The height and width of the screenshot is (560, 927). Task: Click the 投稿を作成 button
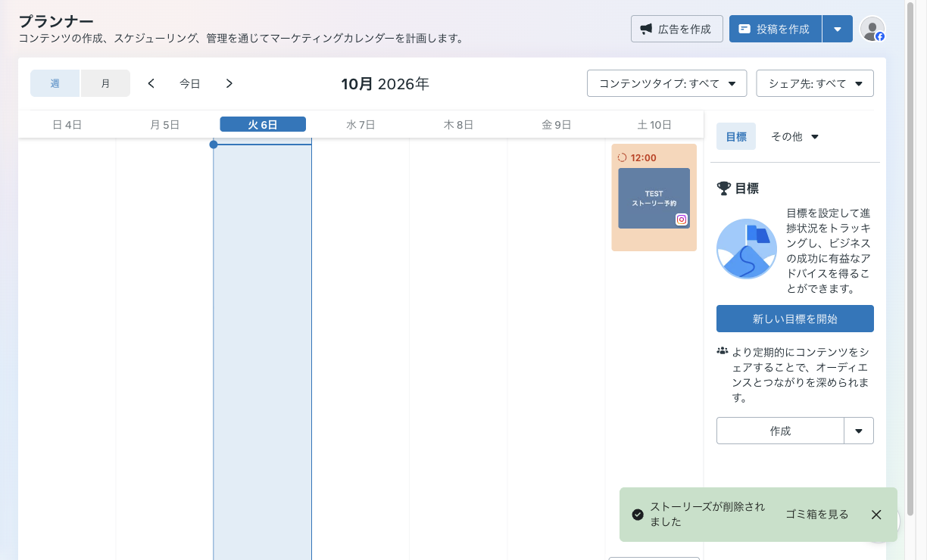(775, 29)
